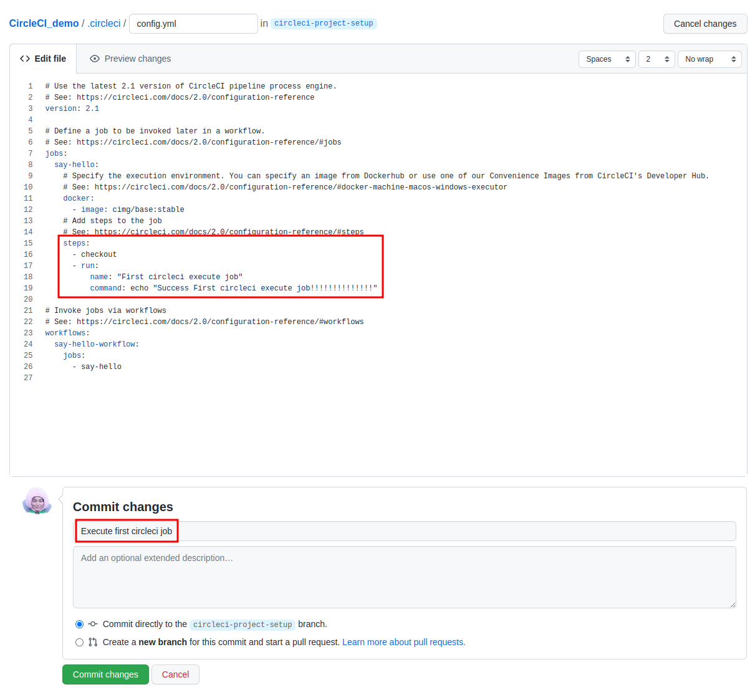Click the - run: text on line 17
The width and height of the screenshot is (750, 700).
click(85, 266)
